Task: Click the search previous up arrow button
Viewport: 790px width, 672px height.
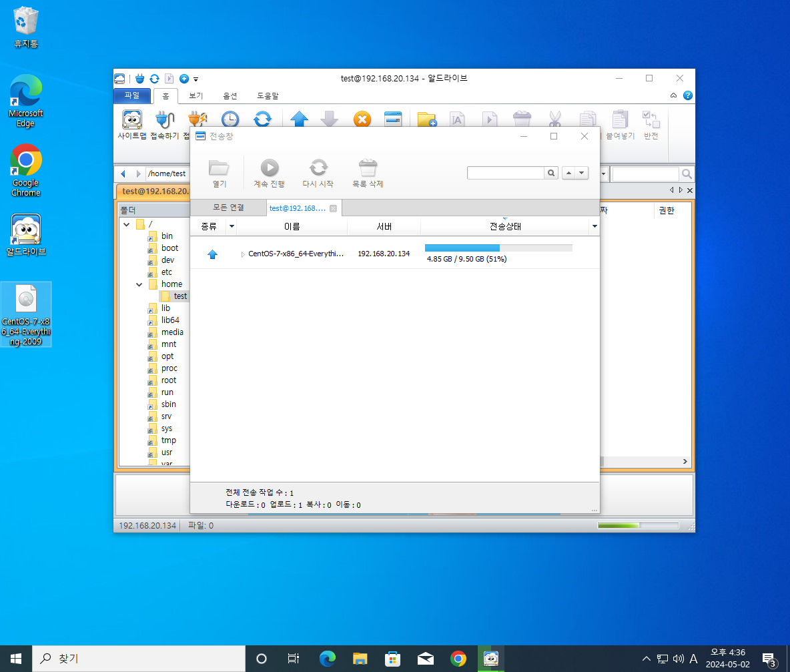Action: 569,173
